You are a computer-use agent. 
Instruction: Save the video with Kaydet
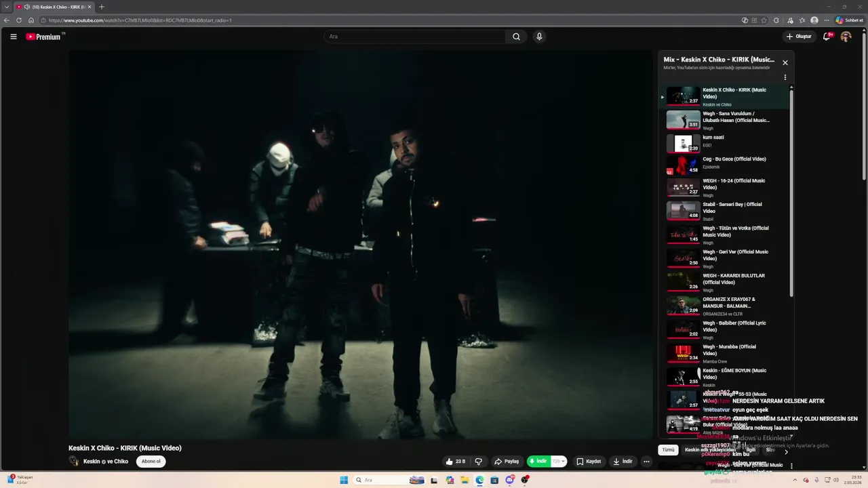(x=589, y=462)
